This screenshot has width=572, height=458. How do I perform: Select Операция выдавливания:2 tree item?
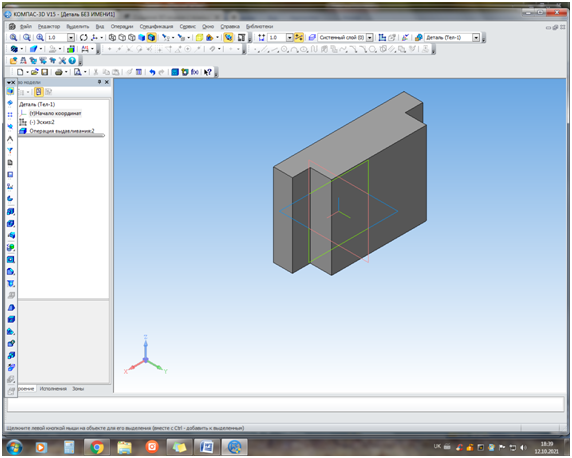(62, 131)
